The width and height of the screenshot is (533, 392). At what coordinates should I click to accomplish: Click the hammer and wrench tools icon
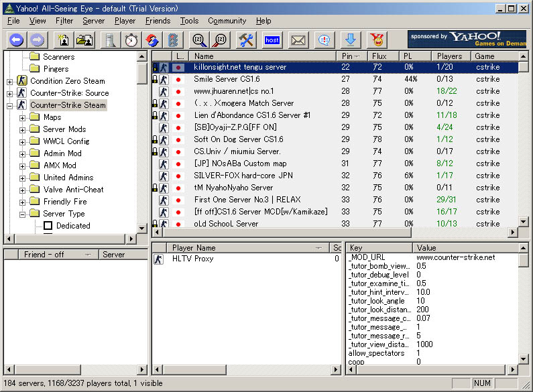pos(247,40)
